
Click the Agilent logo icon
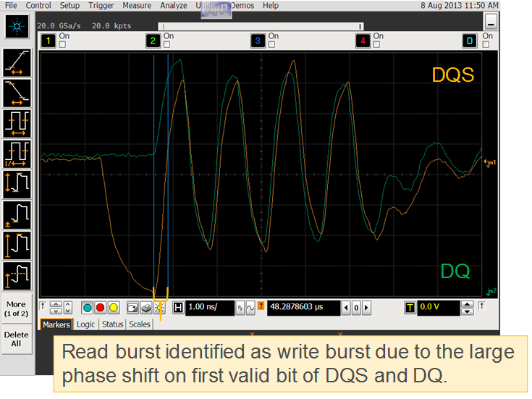[17, 28]
